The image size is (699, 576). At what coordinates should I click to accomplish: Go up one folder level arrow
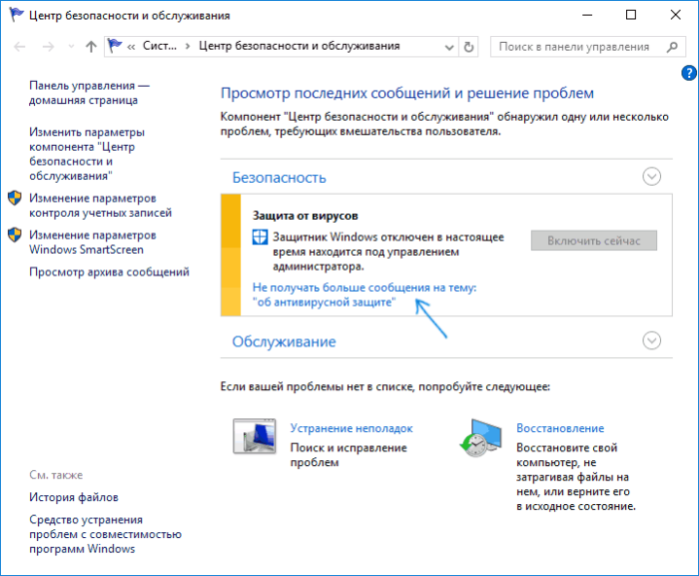[x=91, y=46]
